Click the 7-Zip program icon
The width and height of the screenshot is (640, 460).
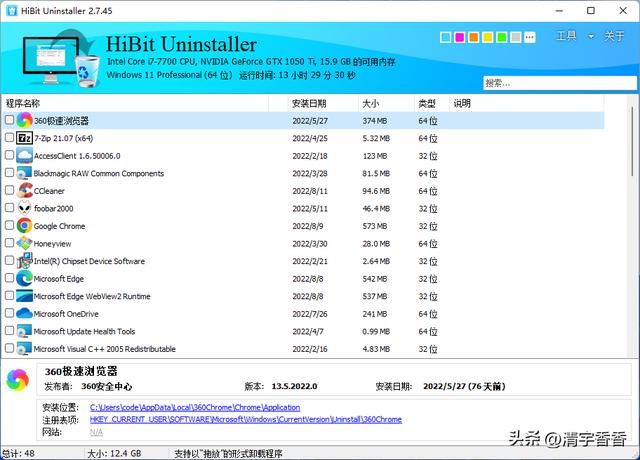[x=24, y=138]
